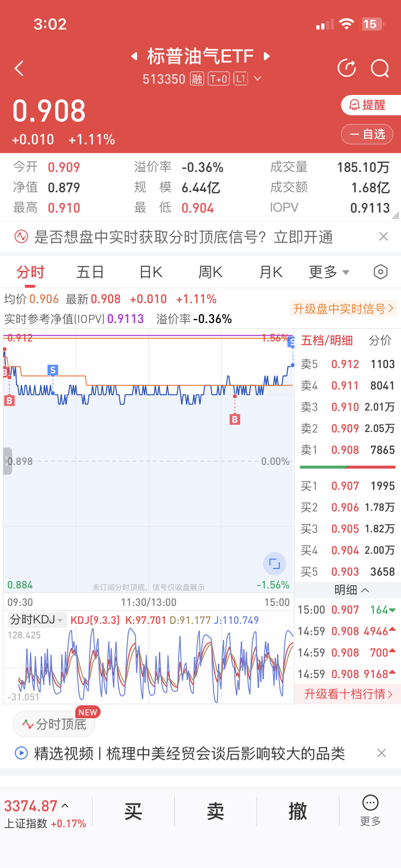Select the 分时 chart tab
The height and width of the screenshot is (868, 401).
point(31,272)
